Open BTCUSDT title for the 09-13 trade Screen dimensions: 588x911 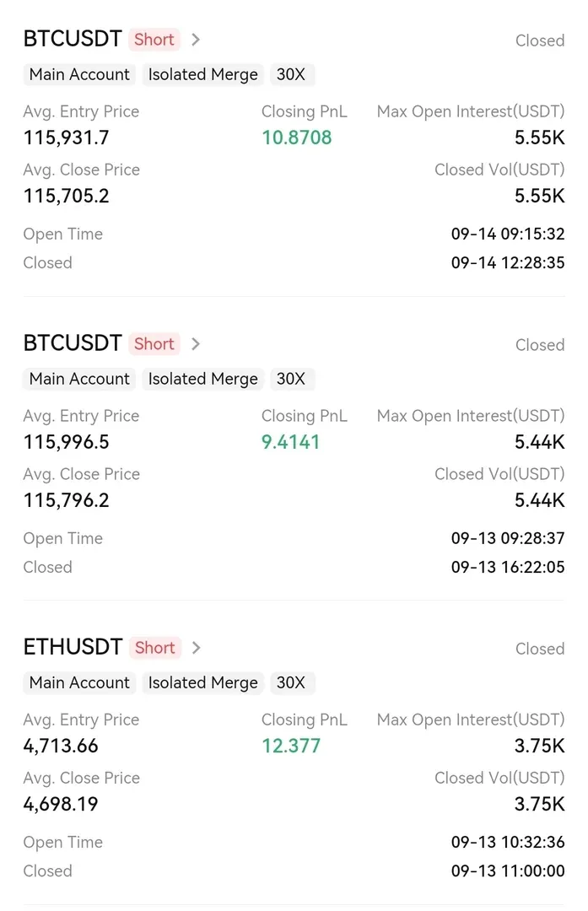click(73, 344)
